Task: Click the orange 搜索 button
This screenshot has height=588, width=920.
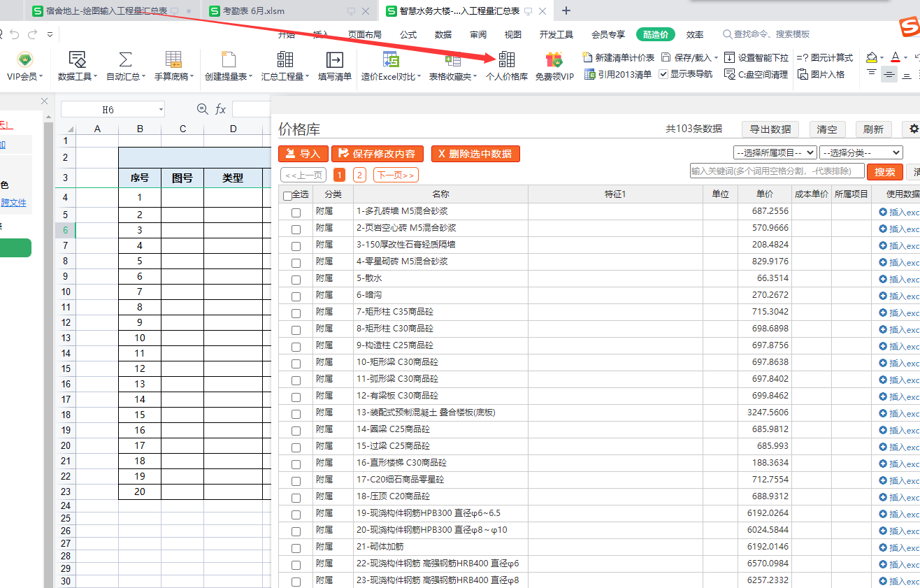Action: (x=884, y=172)
